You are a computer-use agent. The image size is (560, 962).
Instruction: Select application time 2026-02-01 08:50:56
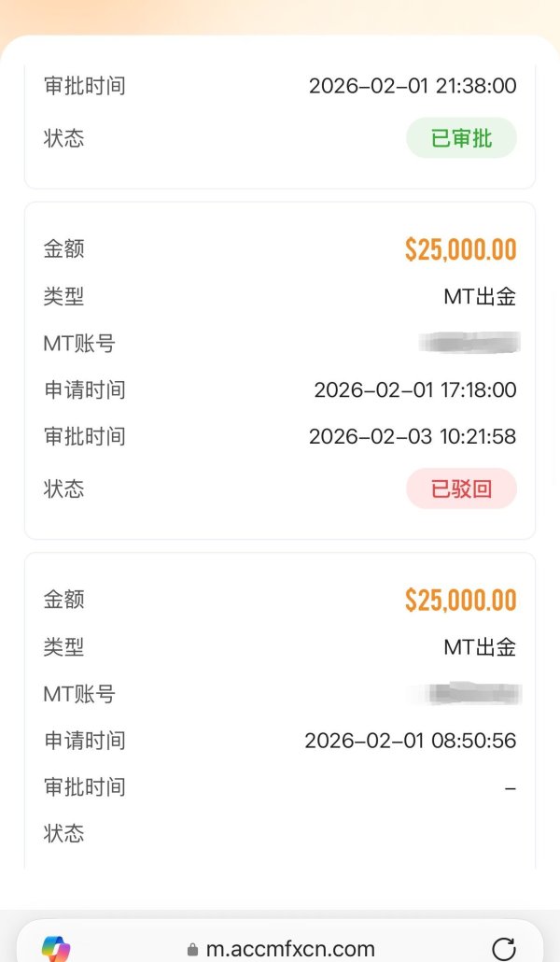click(x=410, y=741)
